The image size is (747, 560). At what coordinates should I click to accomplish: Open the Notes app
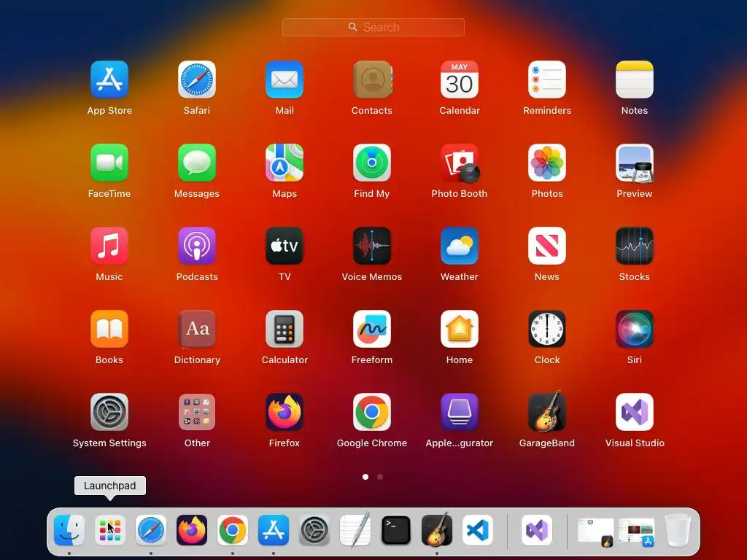(635, 79)
